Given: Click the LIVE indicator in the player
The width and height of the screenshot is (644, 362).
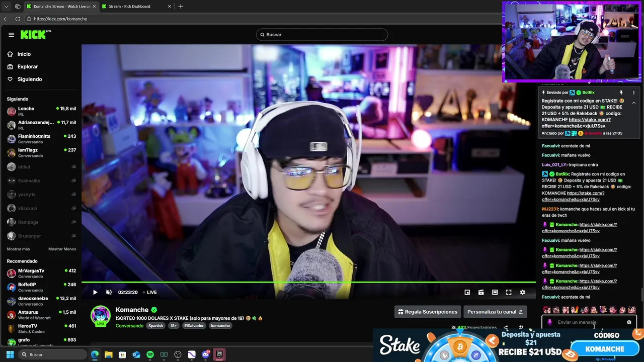Looking at the screenshot, I should pyautogui.click(x=149, y=292).
